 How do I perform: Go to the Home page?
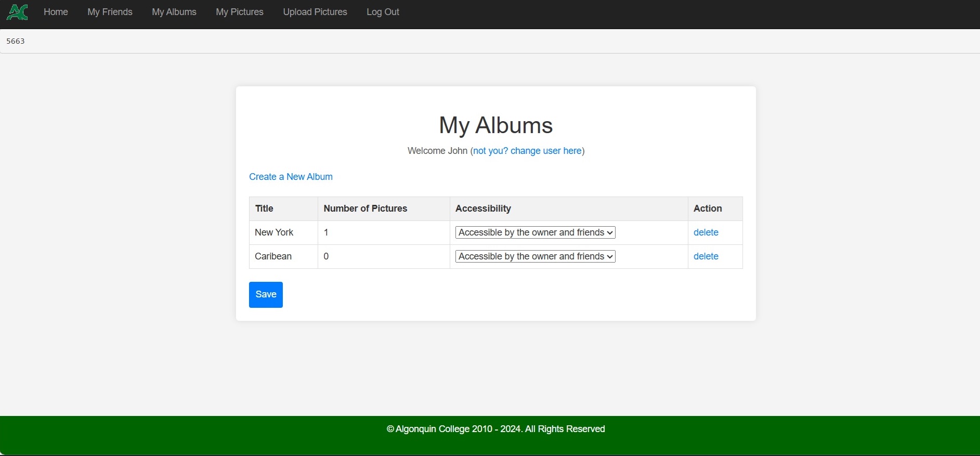pos(56,12)
